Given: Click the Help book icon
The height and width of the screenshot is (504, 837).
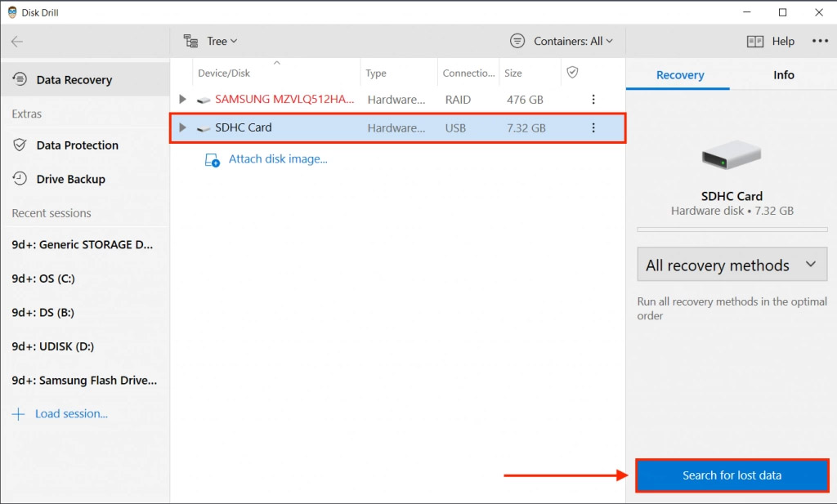Looking at the screenshot, I should [754, 42].
